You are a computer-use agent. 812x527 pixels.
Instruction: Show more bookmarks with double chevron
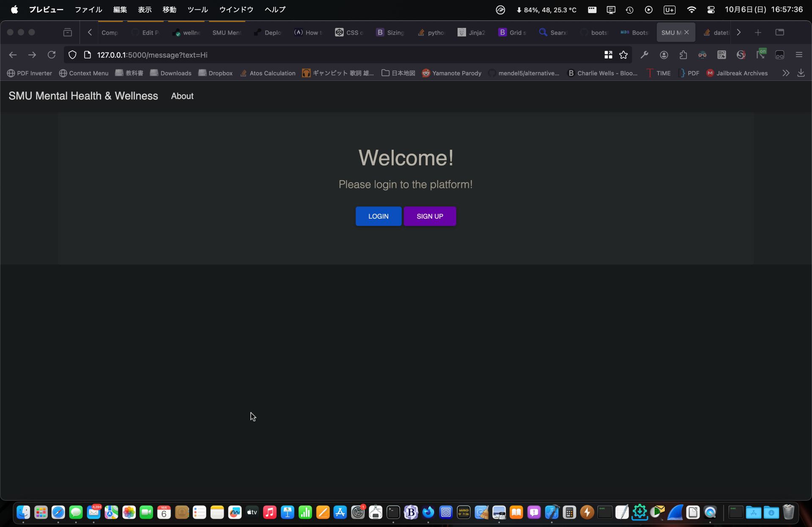pyautogui.click(x=786, y=73)
